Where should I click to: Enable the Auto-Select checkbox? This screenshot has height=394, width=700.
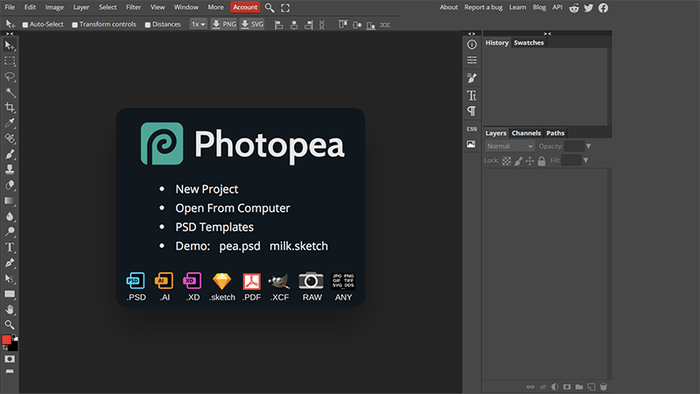coord(25,25)
